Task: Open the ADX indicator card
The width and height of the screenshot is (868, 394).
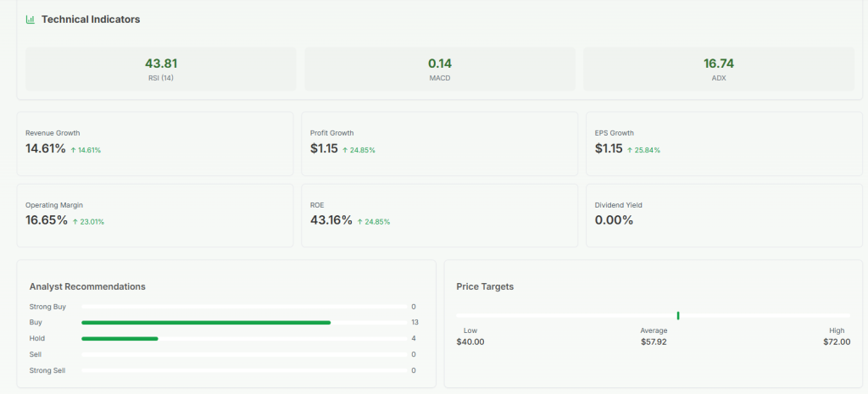Action: click(719, 69)
